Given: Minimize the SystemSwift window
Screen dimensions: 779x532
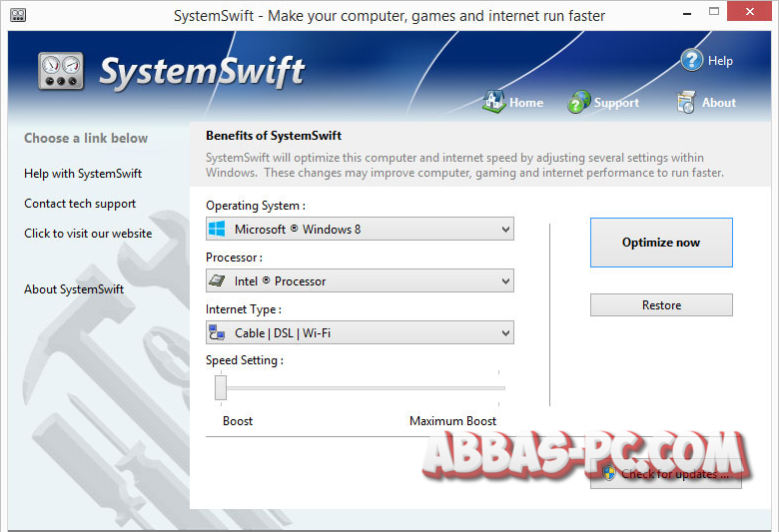Looking at the screenshot, I should 687,13.
